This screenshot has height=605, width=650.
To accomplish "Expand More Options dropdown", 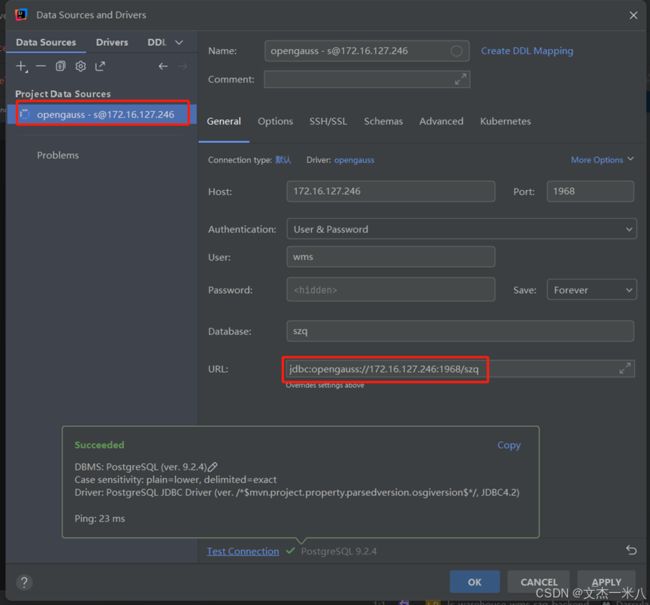I will click(x=602, y=160).
